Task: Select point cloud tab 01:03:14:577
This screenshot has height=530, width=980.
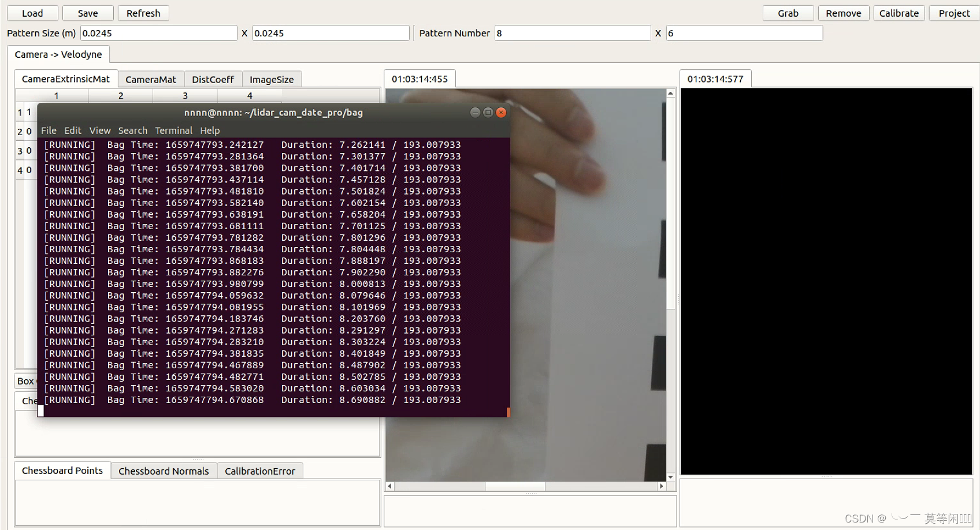Action: tap(715, 79)
